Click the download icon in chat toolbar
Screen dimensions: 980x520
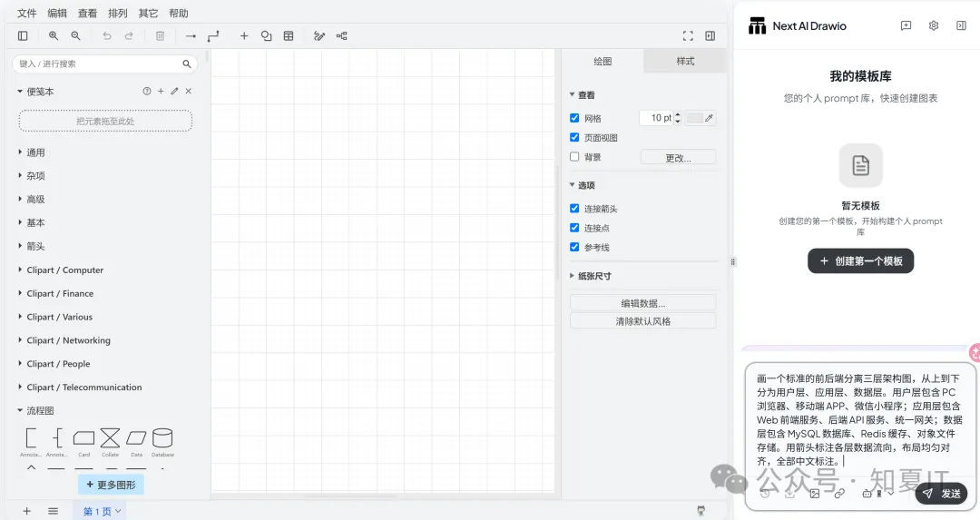click(790, 493)
